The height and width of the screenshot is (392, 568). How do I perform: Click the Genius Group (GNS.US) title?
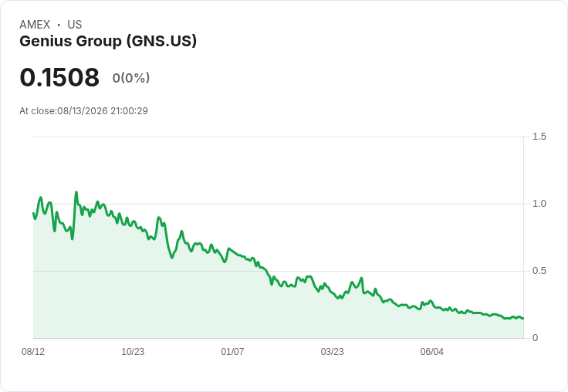pyautogui.click(x=108, y=41)
